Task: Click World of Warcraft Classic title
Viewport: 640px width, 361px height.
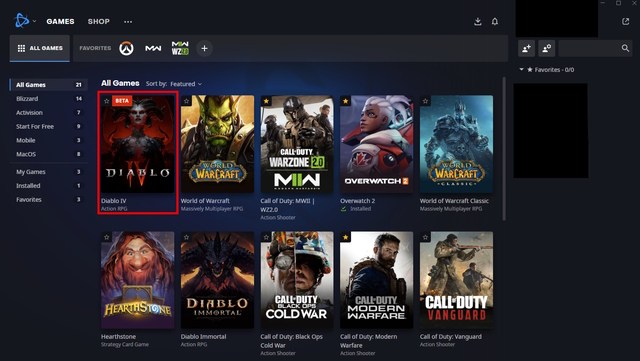Action: point(454,201)
